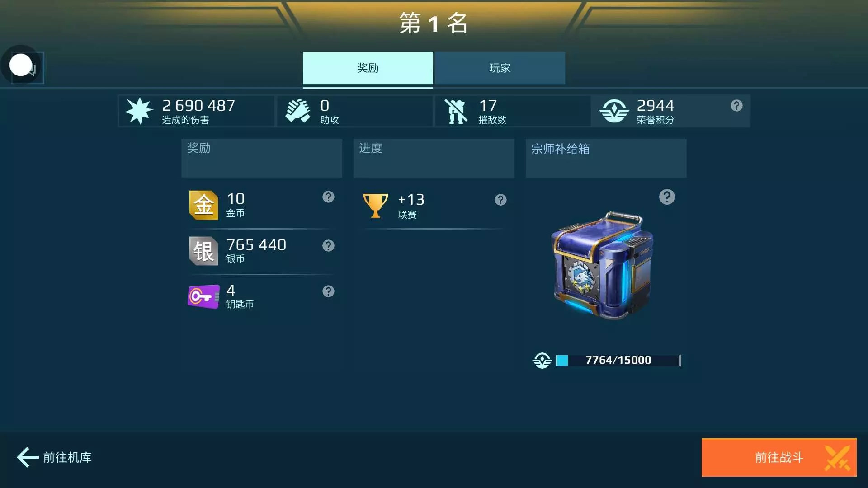Click the help icon for 银币 765 440
868x488 pixels.
click(328, 245)
